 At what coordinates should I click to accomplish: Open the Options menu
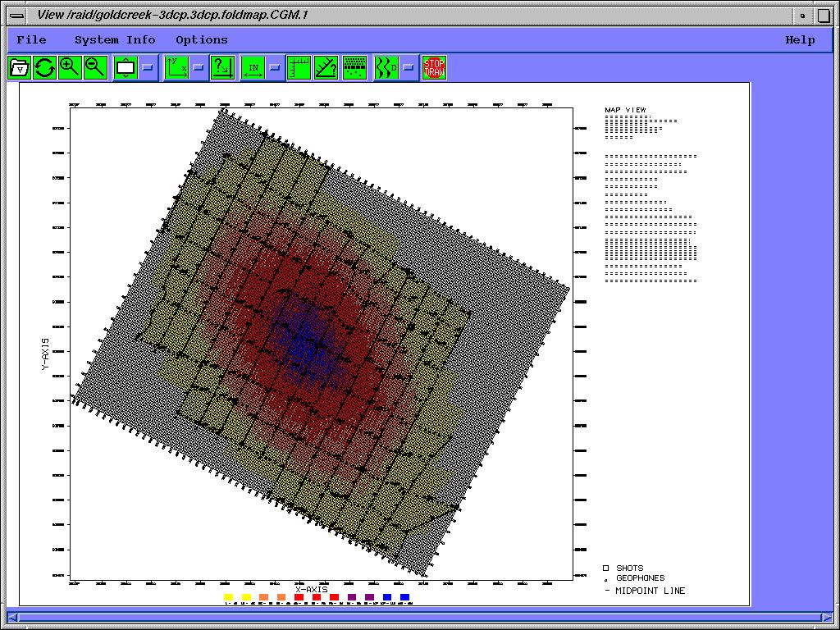point(201,39)
